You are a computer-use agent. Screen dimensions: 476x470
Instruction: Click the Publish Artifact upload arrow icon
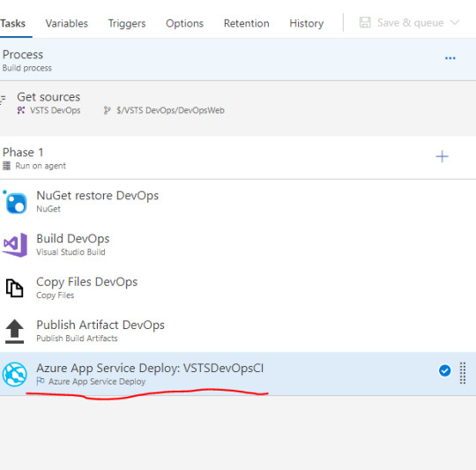pos(14,332)
